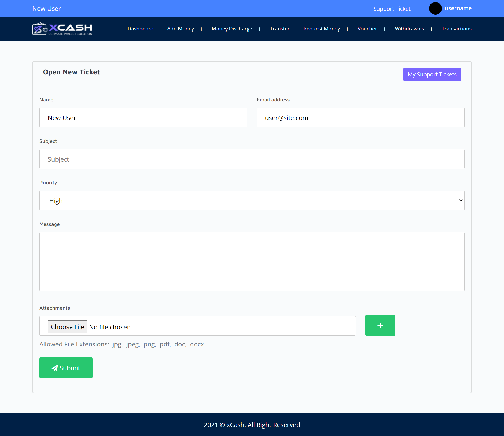Screen dimensions: 504x436
Task: Click the black user avatar circle
Action: 435,8
